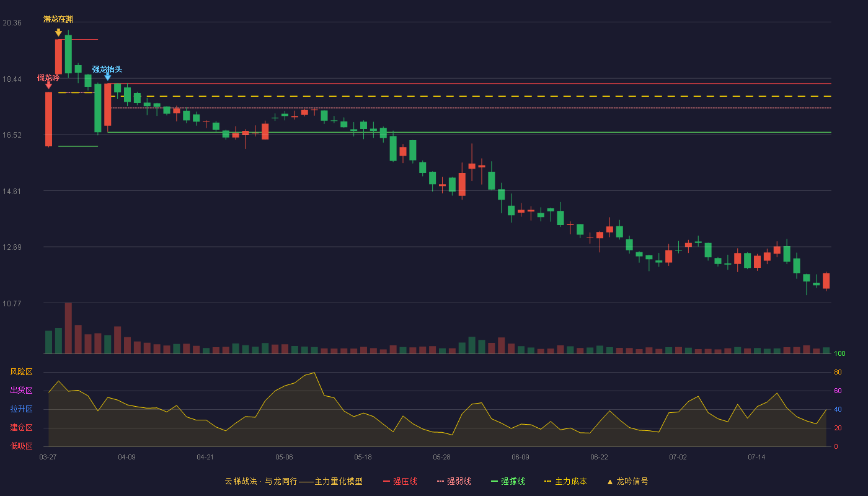
Task: Click the 假龙吟 signal label
Action: coord(48,77)
